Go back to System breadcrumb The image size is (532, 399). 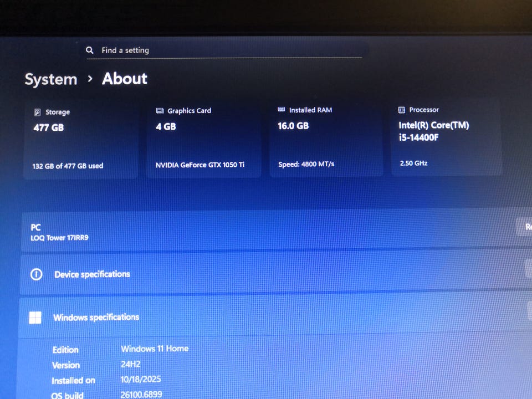51,79
